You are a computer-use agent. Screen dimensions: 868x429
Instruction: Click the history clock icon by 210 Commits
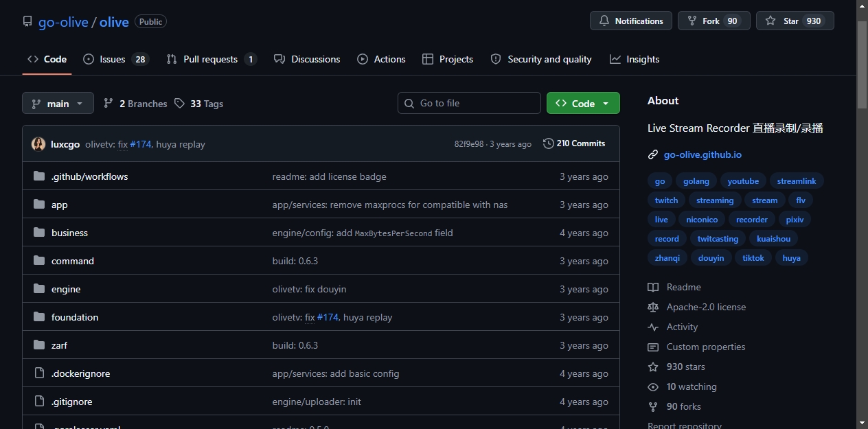coord(548,143)
